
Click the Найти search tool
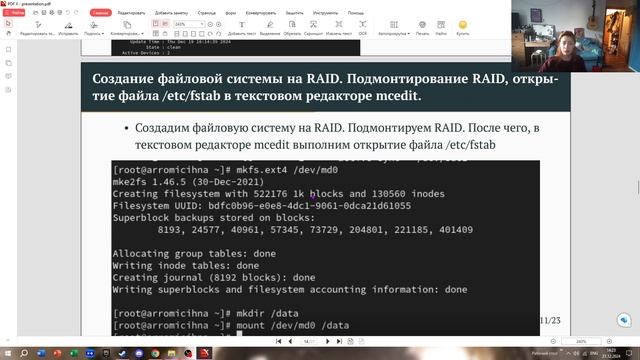point(441,28)
